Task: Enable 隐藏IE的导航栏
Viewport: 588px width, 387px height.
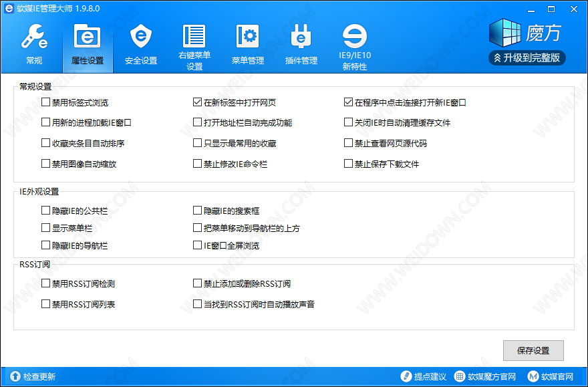Action: click(x=45, y=245)
